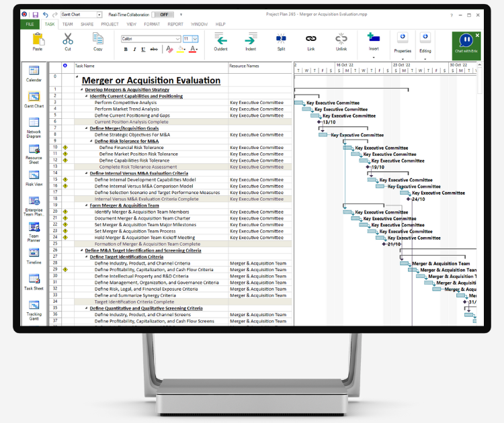
Task: Save the project using disk icon
Action: click(36, 15)
